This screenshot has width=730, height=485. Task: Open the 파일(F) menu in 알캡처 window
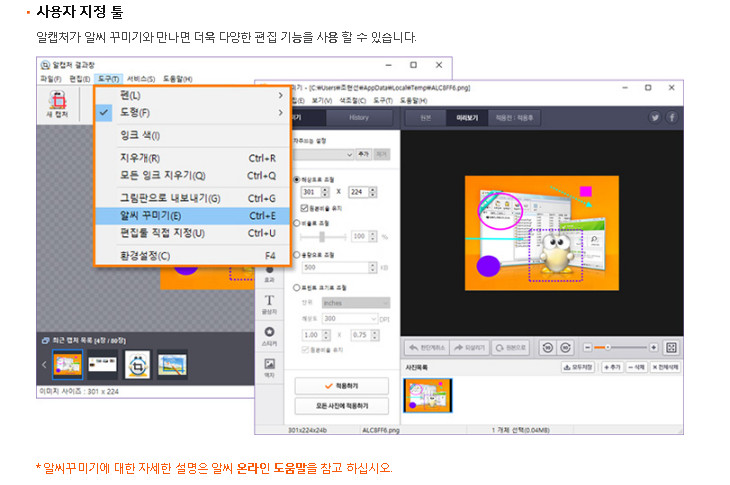tap(51, 79)
